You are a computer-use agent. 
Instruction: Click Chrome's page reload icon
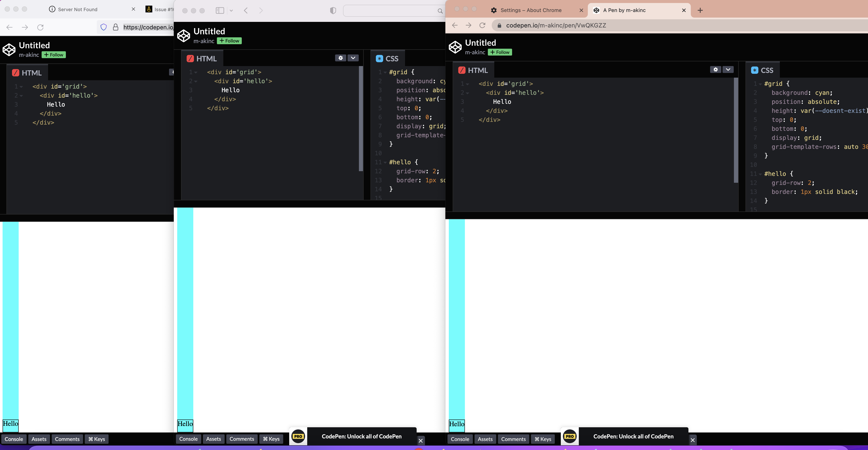point(482,25)
